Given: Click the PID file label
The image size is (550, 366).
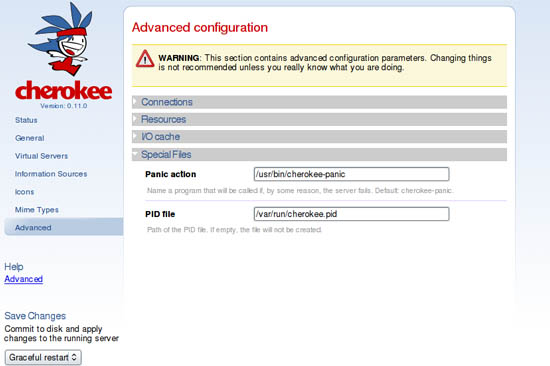Looking at the screenshot, I should (x=160, y=214).
